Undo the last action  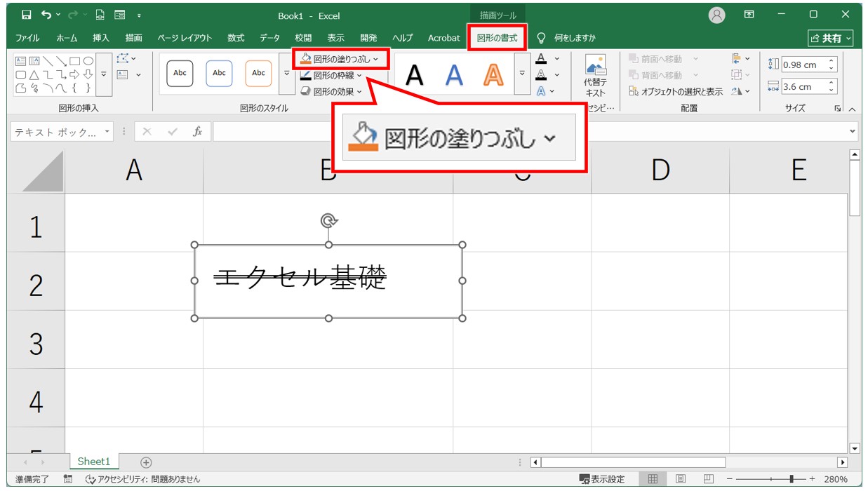click(45, 15)
